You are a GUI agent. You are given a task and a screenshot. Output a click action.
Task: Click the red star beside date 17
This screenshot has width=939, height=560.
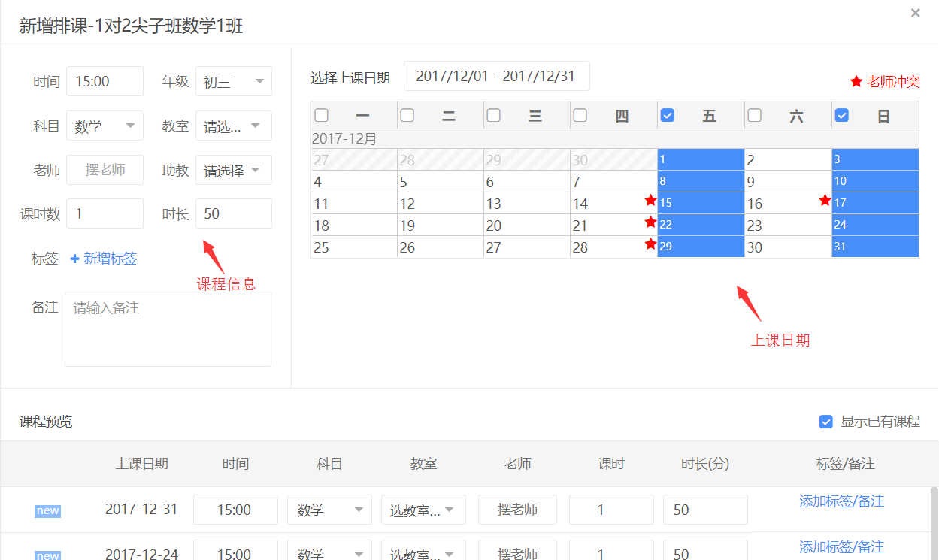(825, 200)
